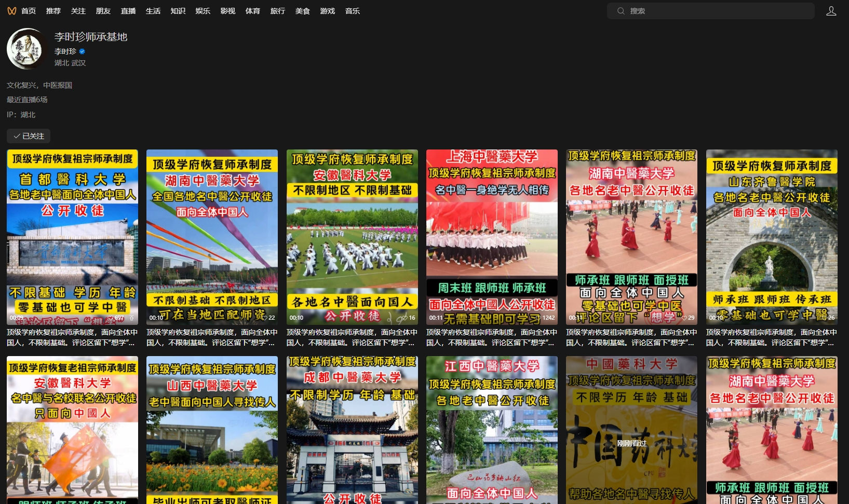Viewport: 849px width, 504px height.
Task: Click the like heart on 首都醫科大学 video
Action: [111, 318]
